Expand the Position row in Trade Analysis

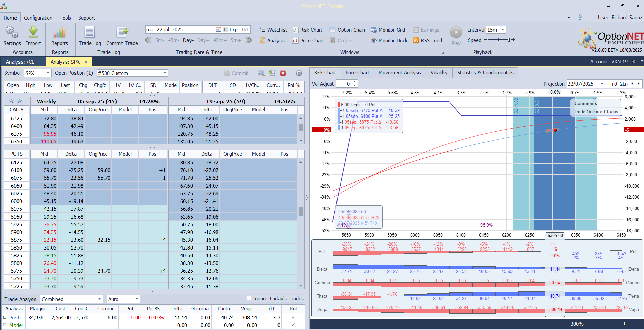(x=5, y=317)
